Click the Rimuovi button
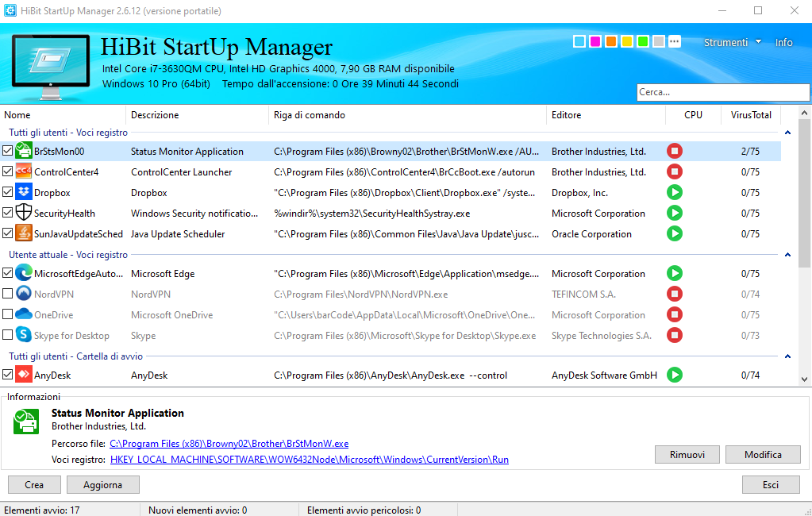Screen dimensions: 812x516 [x=687, y=454]
